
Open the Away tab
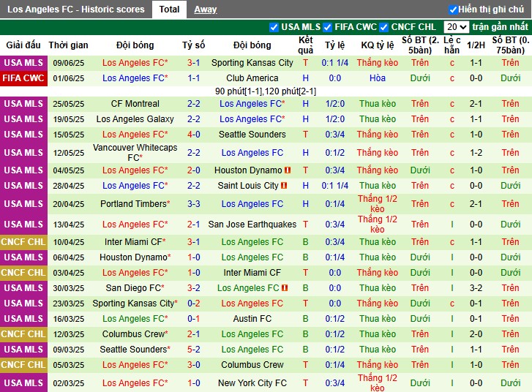(206, 10)
